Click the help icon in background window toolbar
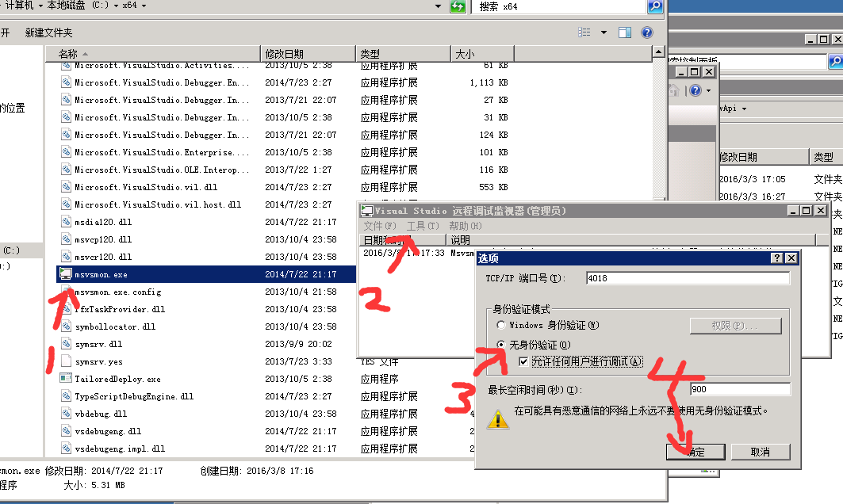Viewport: 843px width, 504px height. [695, 90]
